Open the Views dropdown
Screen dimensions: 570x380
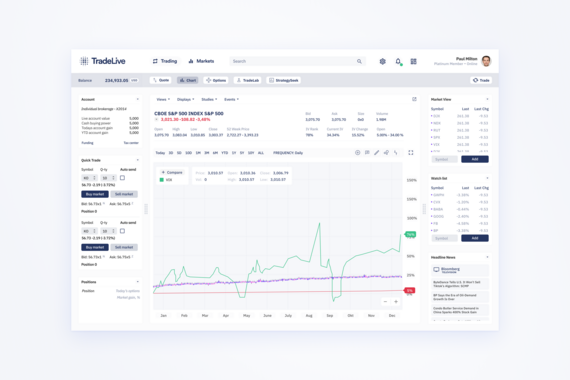pos(163,99)
